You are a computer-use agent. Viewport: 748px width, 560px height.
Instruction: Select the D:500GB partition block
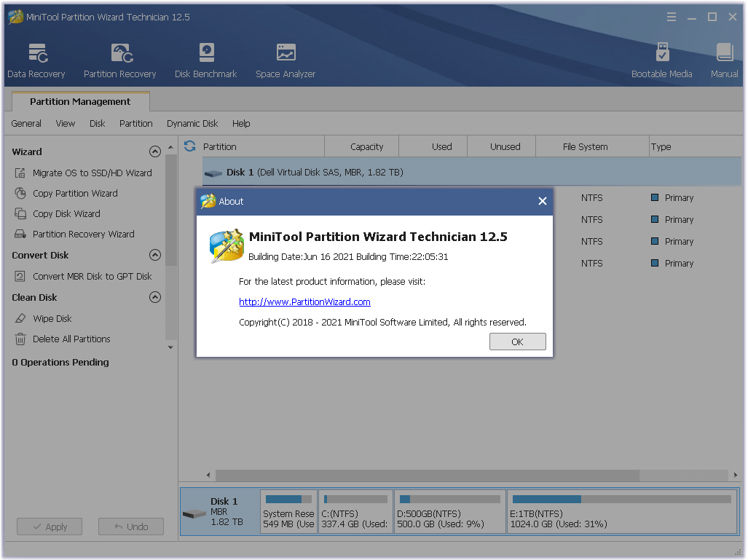pos(449,511)
